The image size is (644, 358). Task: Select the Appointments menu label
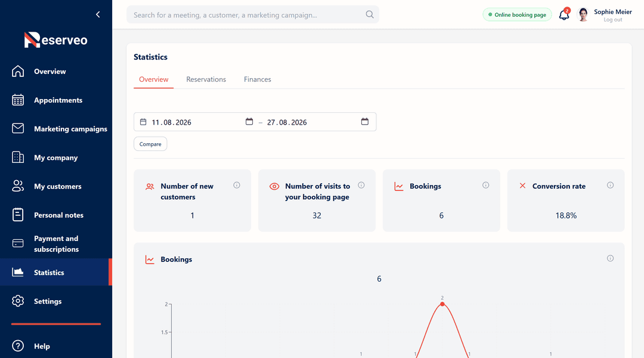tap(58, 100)
